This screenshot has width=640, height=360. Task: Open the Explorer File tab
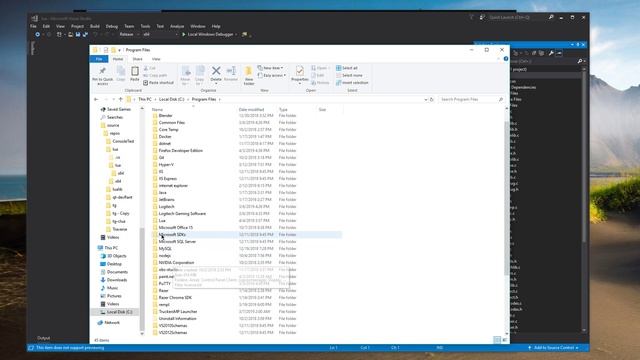(x=99, y=59)
